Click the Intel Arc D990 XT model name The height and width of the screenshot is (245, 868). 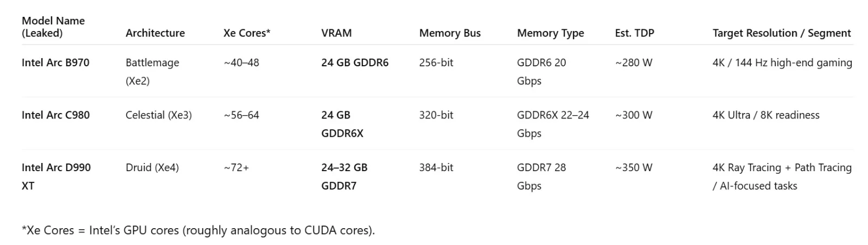point(56,177)
